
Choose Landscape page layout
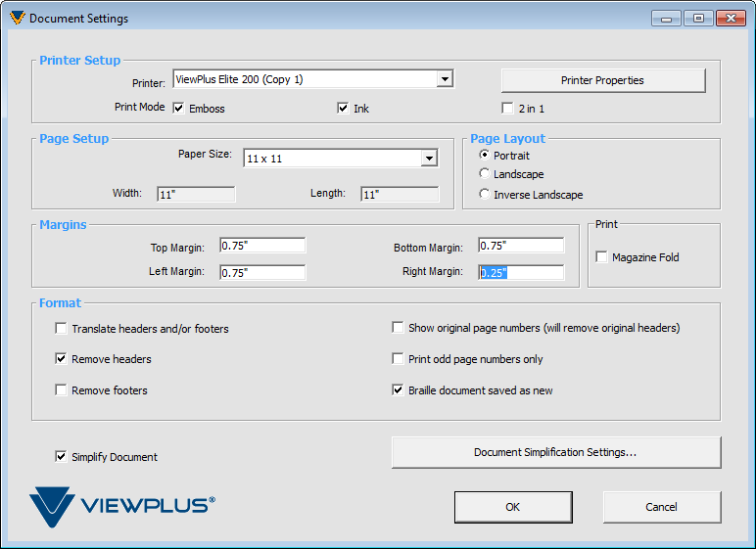point(485,174)
